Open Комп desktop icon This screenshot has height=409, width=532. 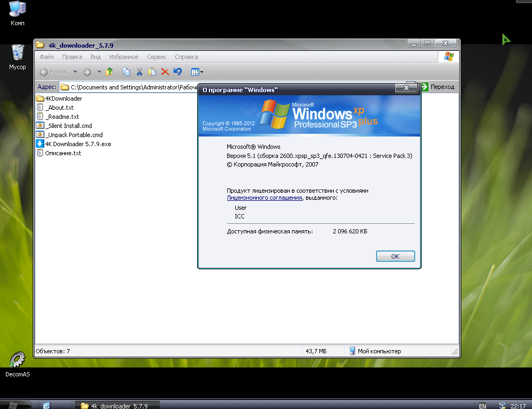pyautogui.click(x=17, y=9)
